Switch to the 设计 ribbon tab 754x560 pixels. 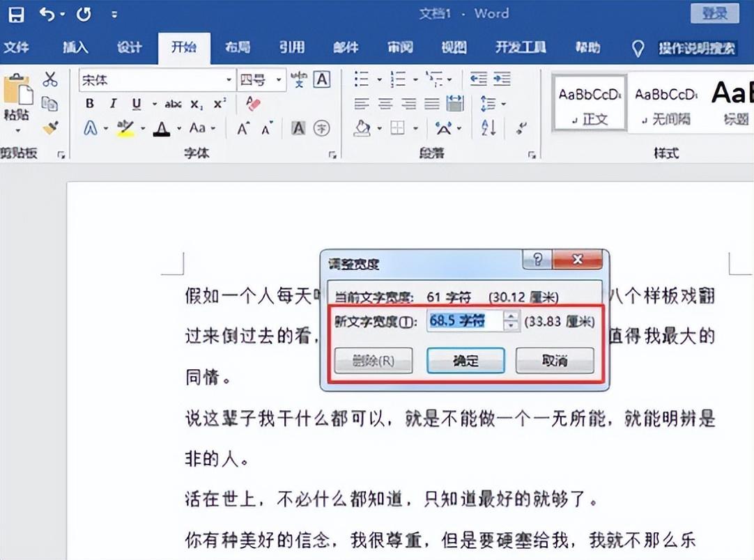(129, 47)
